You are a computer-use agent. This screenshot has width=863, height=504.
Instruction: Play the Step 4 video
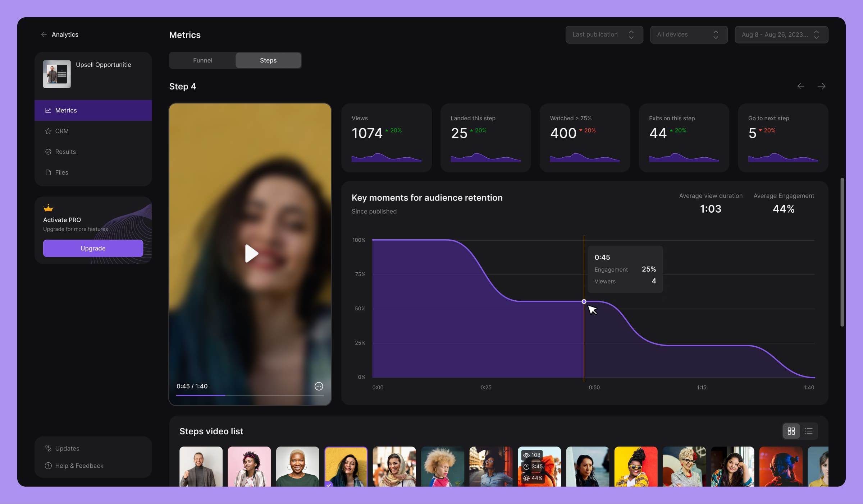tap(251, 253)
